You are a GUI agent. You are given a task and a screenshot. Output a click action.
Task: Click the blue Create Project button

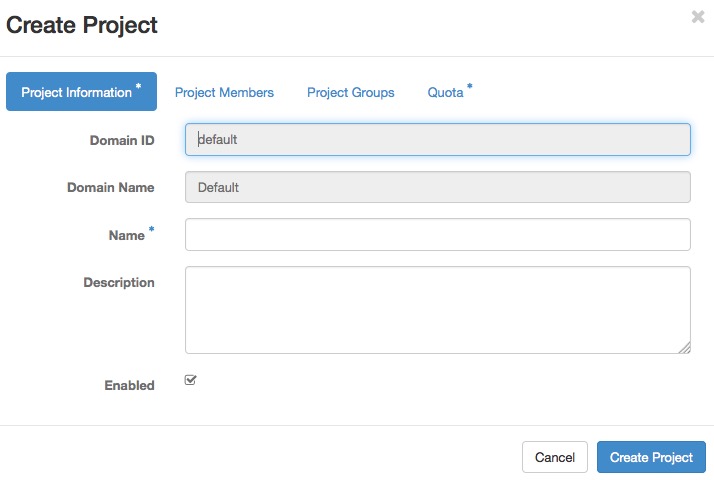(651, 457)
